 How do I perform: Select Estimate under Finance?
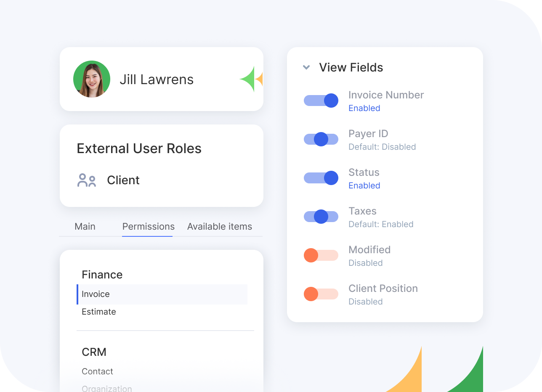click(99, 312)
